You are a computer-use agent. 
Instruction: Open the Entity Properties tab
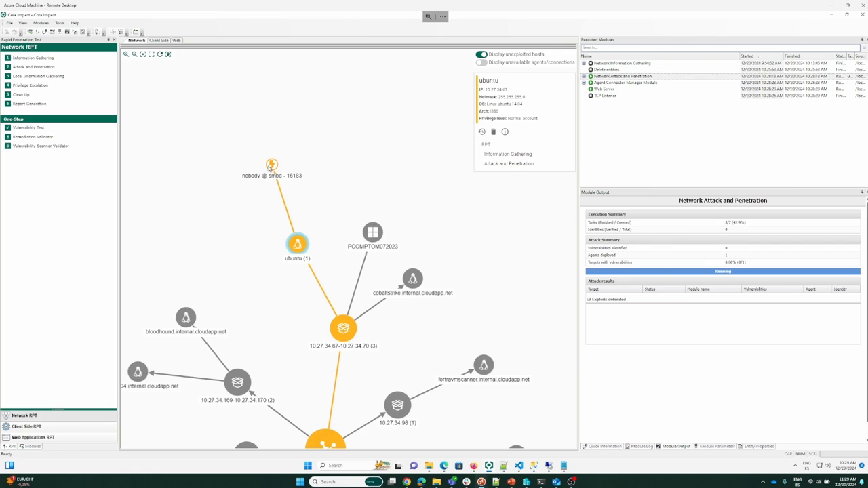pyautogui.click(x=757, y=446)
